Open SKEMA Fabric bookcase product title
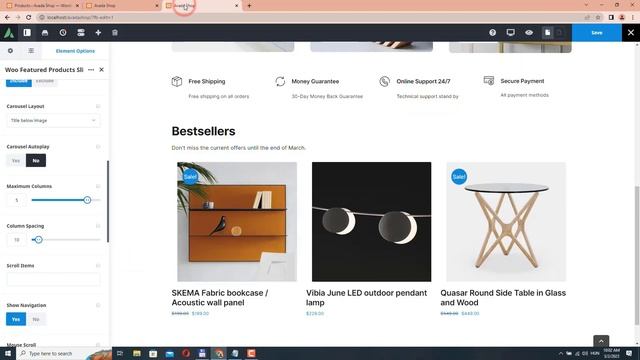 click(x=220, y=298)
